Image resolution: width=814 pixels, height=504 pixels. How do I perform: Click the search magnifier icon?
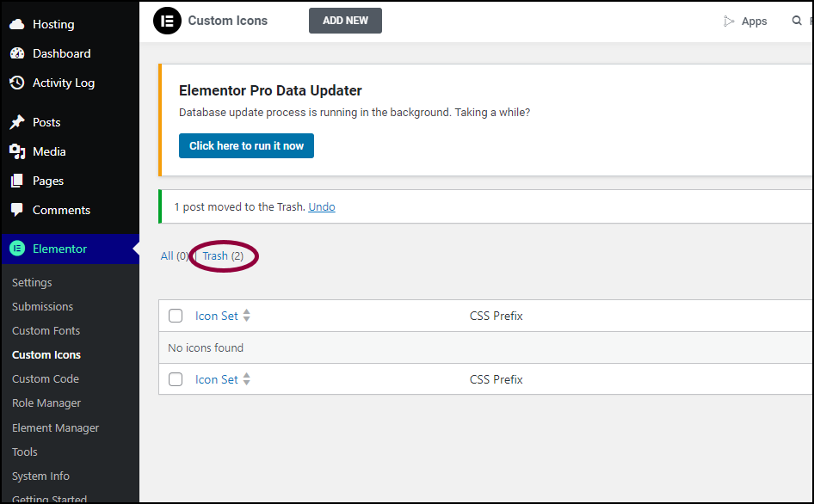(796, 21)
